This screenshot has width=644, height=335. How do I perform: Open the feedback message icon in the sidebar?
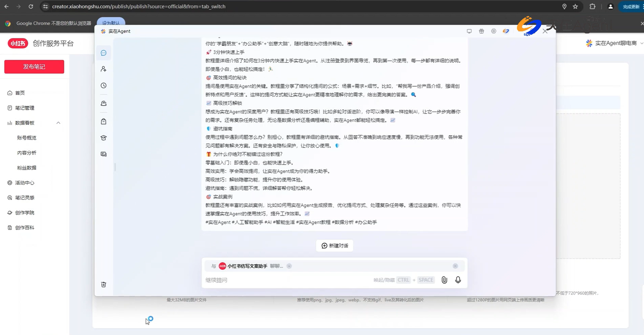tap(103, 154)
